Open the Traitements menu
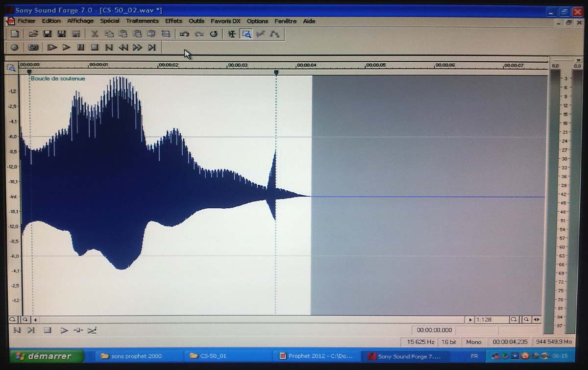The image size is (588, 370). click(x=142, y=21)
